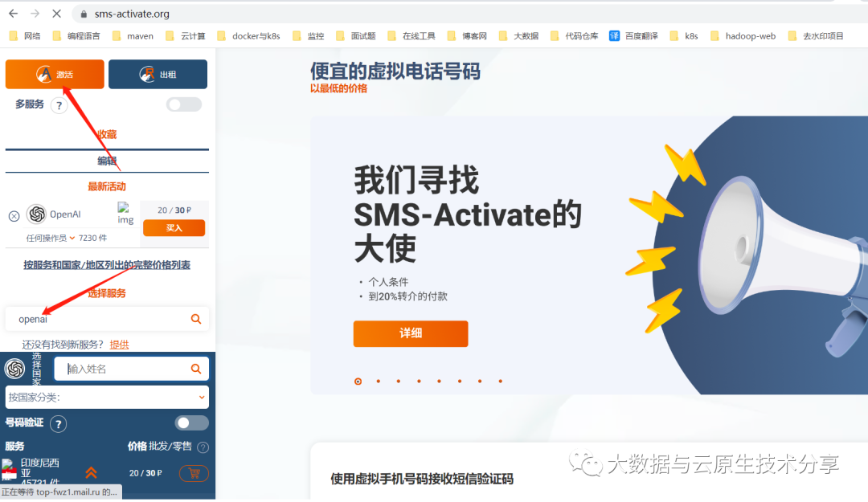868x502 pixels.
Task: Click the orange 详细 details button
Action: [411, 333]
